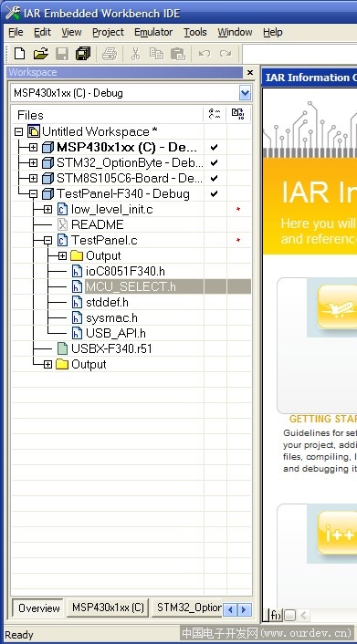Click the Paste toolbar icon
Image resolution: width=357 pixels, height=644 pixels.
tap(178, 54)
